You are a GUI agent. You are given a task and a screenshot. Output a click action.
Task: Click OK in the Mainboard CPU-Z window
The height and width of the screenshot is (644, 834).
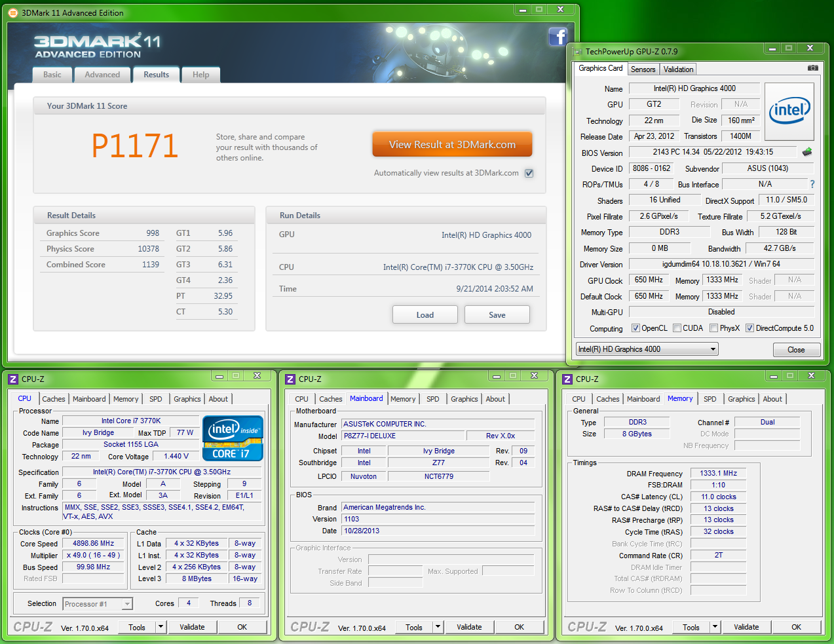pos(519,627)
